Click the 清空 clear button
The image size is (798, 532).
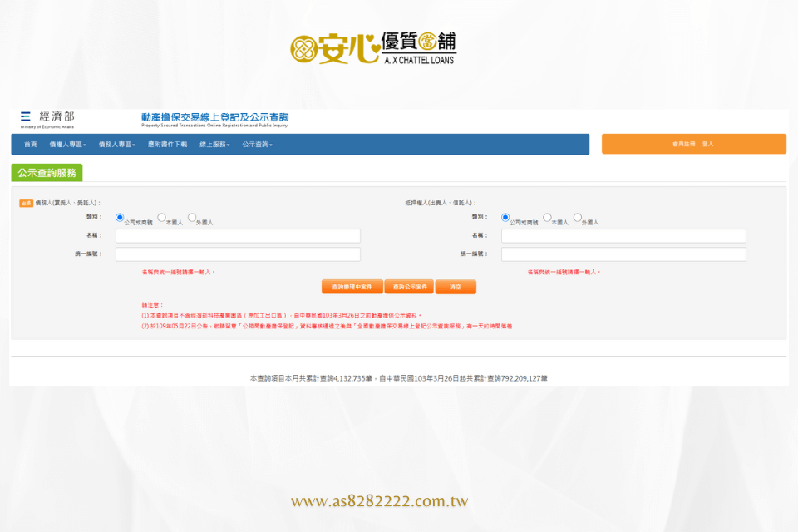(x=456, y=287)
